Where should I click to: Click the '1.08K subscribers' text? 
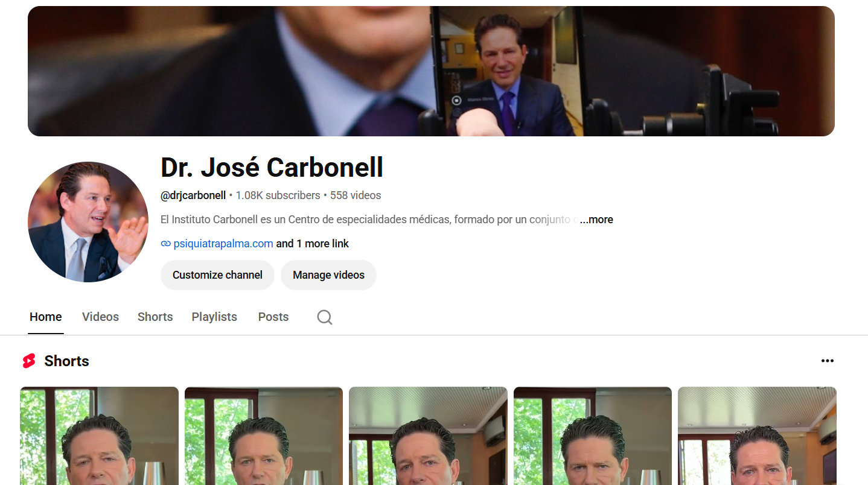(278, 195)
